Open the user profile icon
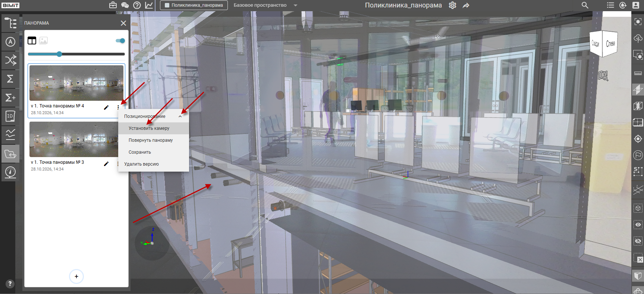This screenshot has width=644, height=294. [x=636, y=5]
